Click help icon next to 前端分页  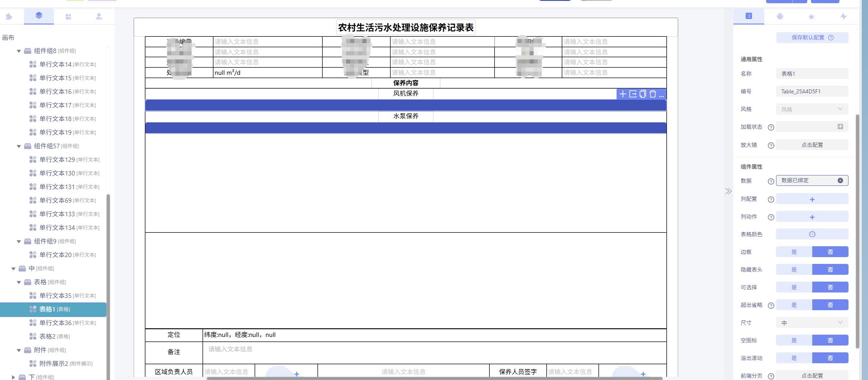click(x=771, y=376)
